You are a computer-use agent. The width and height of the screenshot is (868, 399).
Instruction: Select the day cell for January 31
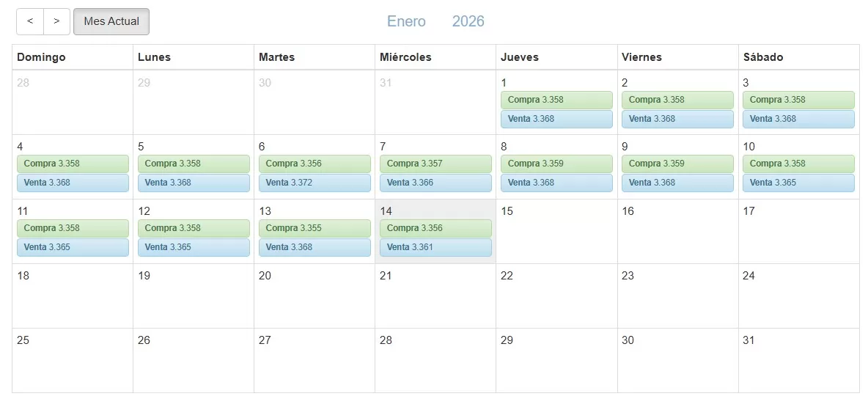(798, 362)
